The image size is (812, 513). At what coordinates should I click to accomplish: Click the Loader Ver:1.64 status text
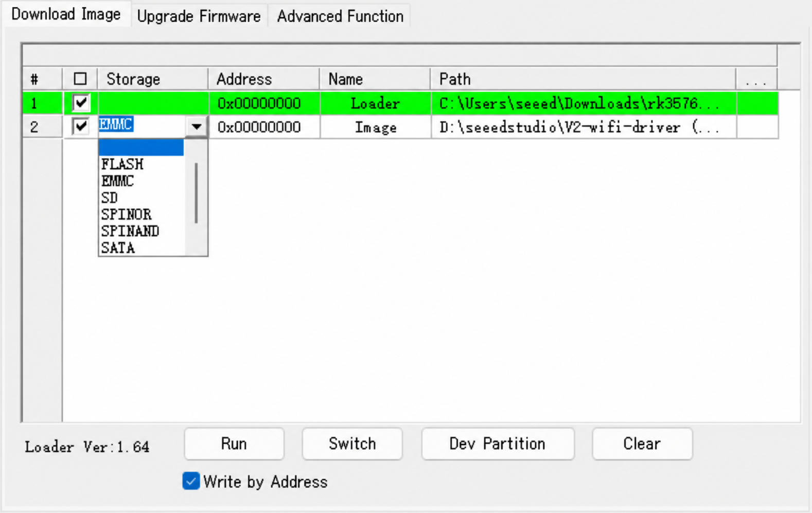tap(87, 447)
